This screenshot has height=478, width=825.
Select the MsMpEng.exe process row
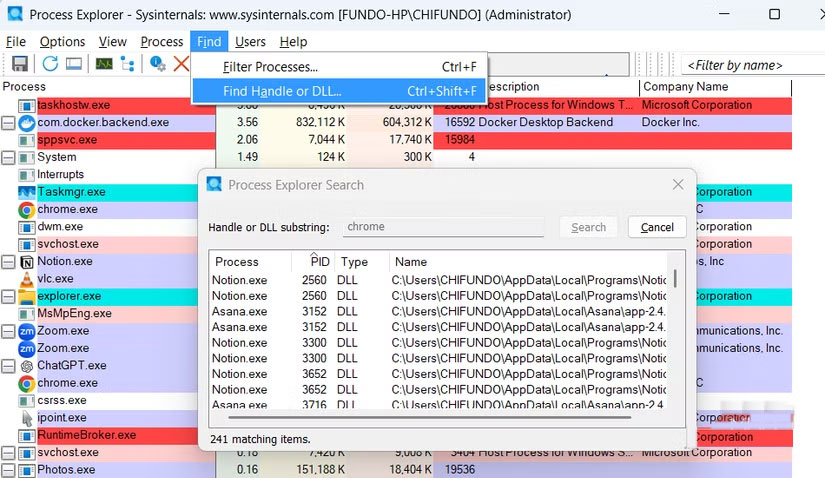click(116, 314)
